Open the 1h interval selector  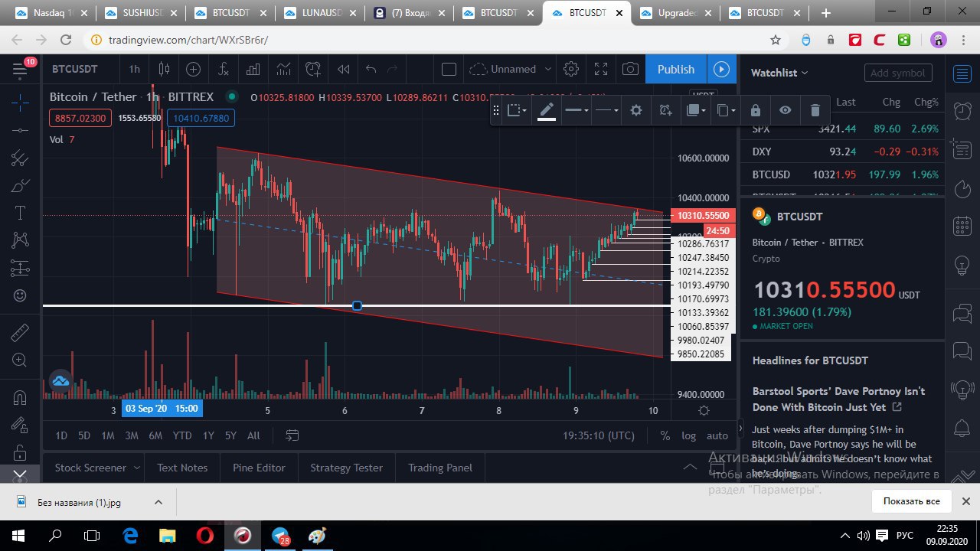point(134,69)
